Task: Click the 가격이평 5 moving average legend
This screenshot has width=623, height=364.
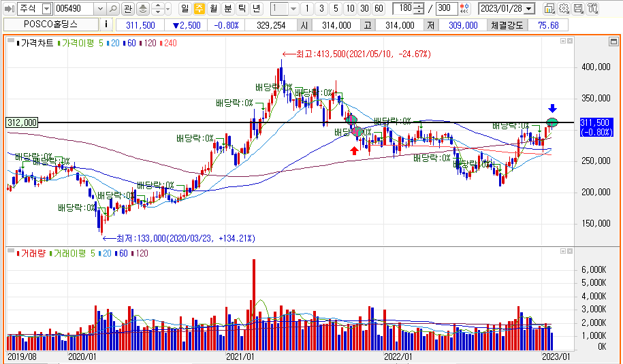Action: tap(80, 44)
